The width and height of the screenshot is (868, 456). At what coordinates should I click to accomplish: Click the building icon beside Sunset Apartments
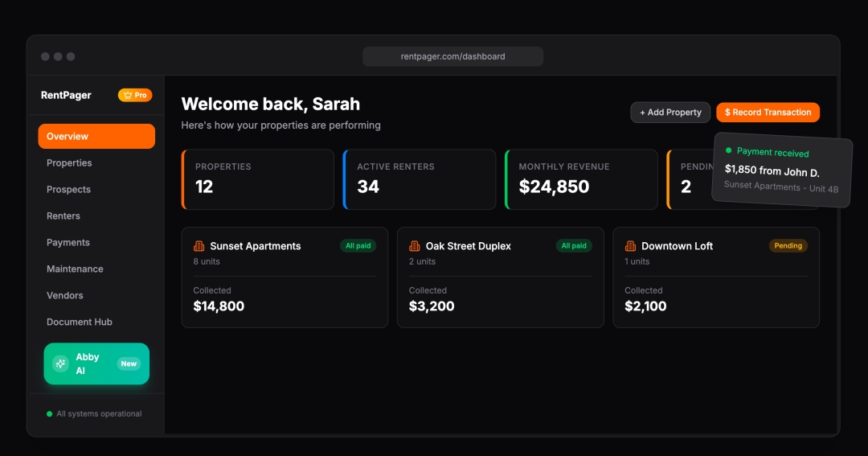click(199, 246)
